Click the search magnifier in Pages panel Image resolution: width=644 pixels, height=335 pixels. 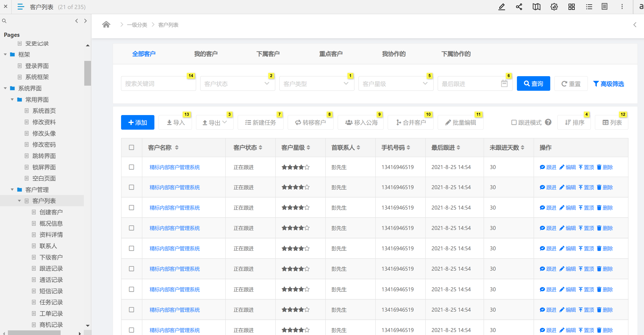(x=4, y=21)
